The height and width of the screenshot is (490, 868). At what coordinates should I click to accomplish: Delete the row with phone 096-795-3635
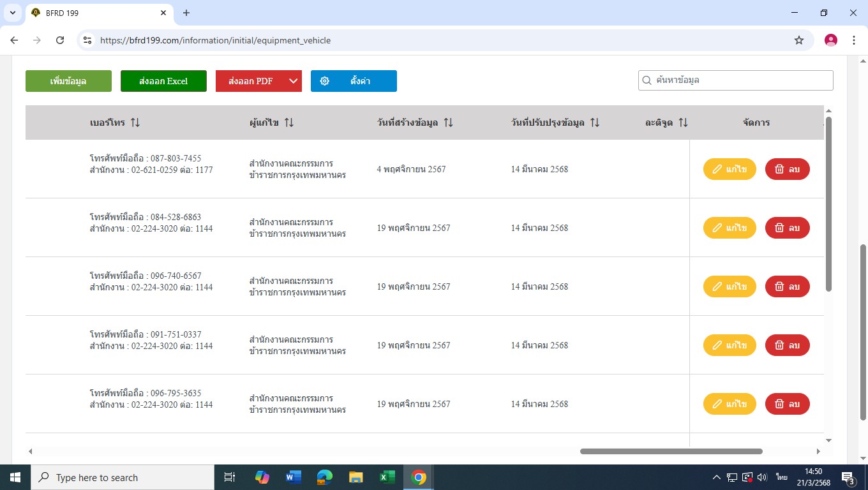tap(787, 404)
